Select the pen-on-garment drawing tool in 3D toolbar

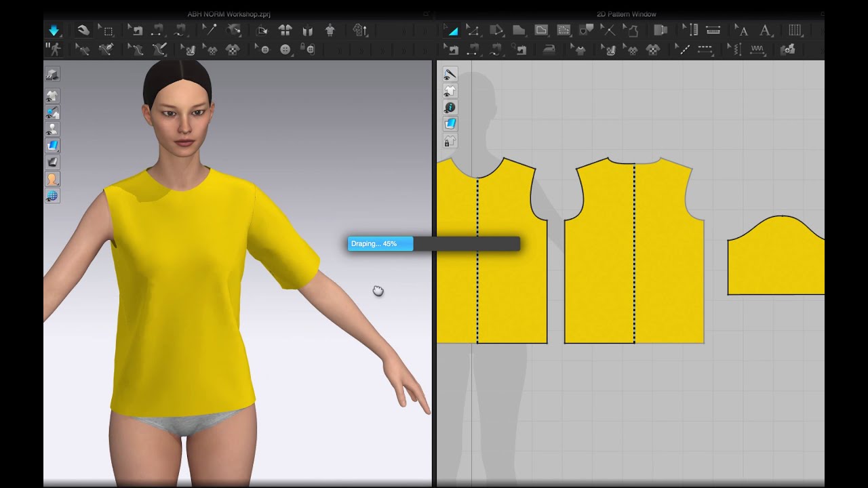(x=106, y=49)
